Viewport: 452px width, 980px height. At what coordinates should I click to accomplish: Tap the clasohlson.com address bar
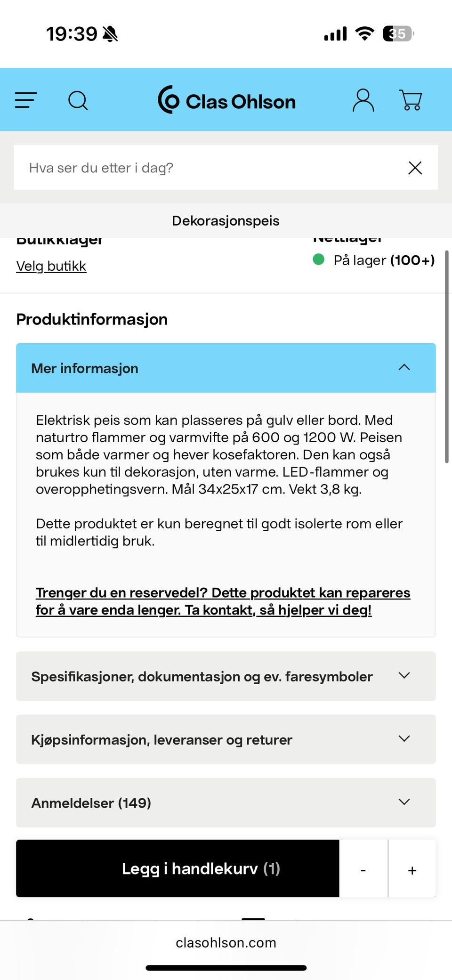[226, 942]
